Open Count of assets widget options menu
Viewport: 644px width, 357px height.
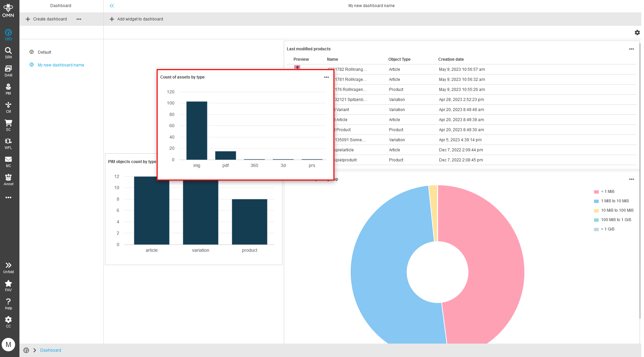tap(326, 77)
